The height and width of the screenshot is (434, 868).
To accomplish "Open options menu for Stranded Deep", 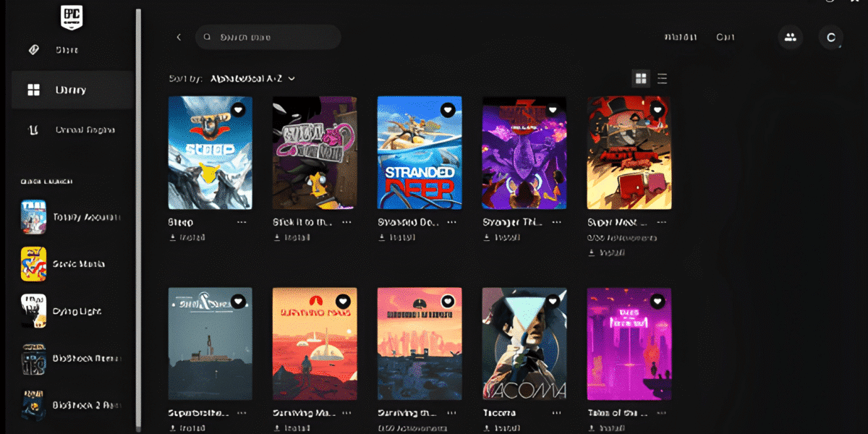I will point(452,222).
